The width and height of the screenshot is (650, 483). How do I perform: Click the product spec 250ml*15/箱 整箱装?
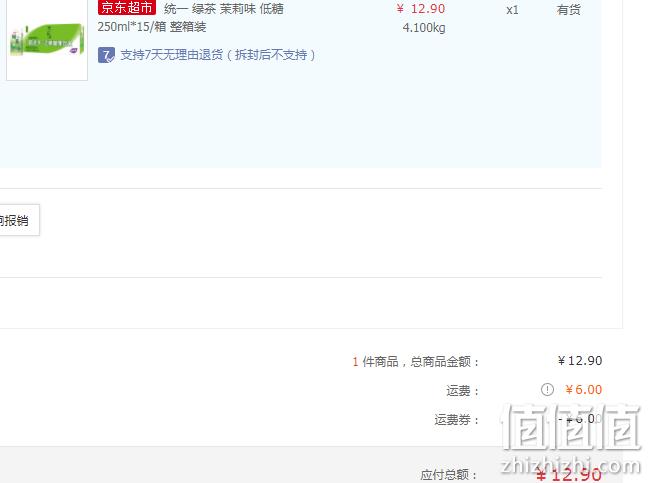[152, 27]
